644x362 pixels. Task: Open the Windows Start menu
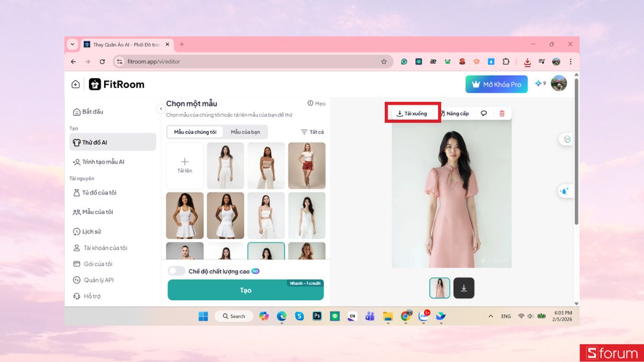pyautogui.click(x=203, y=316)
